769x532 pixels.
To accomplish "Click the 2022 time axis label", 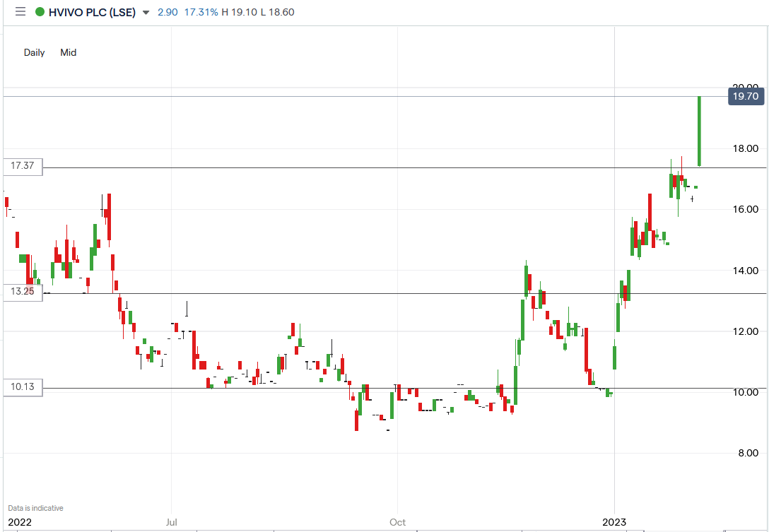I will [x=20, y=522].
